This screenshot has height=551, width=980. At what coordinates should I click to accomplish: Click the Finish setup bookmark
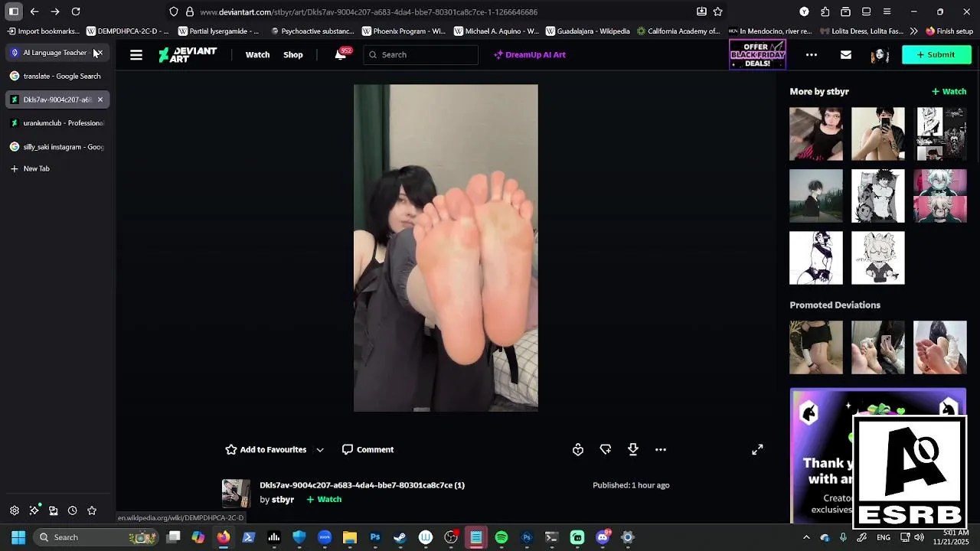[949, 31]
